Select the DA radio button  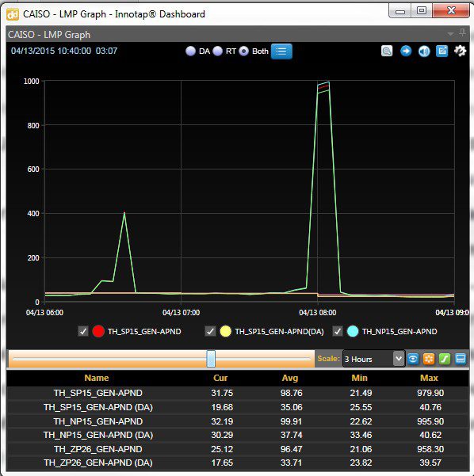click(190, 51)
